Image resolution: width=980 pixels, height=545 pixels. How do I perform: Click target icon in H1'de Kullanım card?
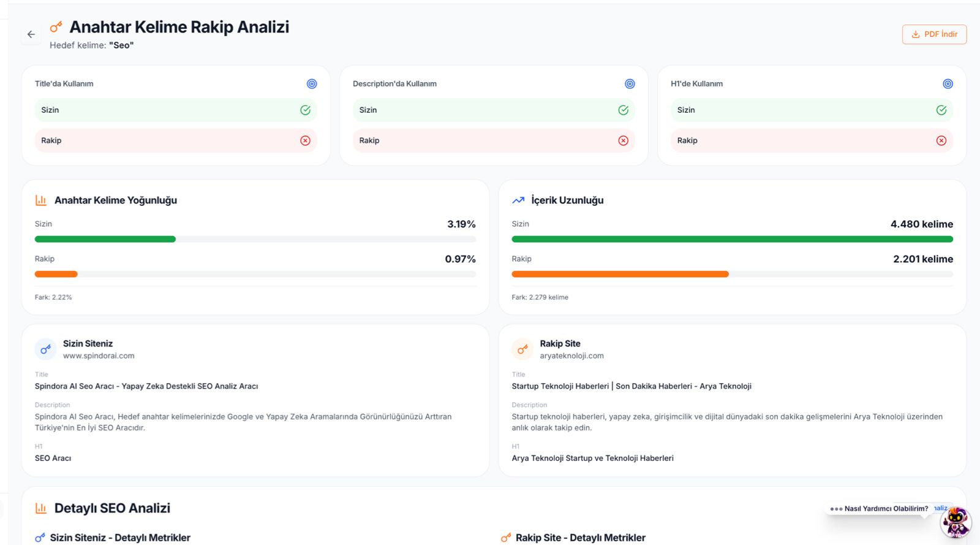tap(948, 84)
